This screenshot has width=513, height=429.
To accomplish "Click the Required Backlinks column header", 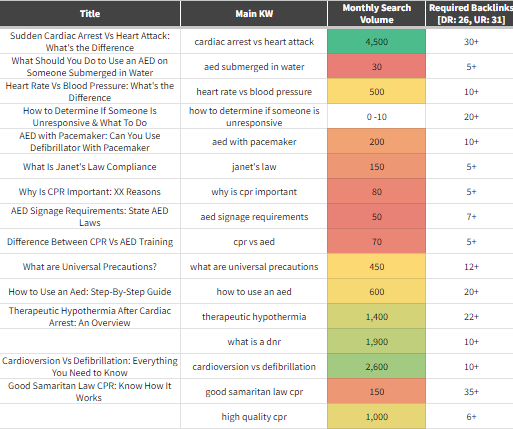I will [470, 14].
